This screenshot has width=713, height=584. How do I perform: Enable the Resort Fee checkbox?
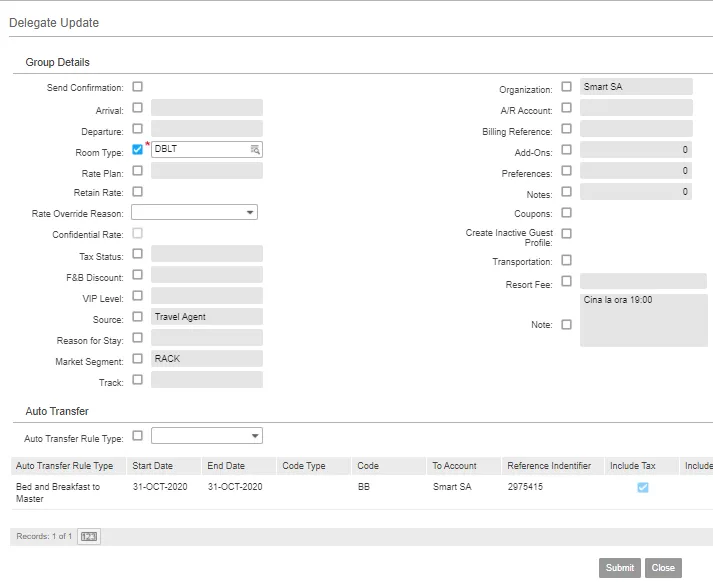pyautogui.click(x=566, y=281)
